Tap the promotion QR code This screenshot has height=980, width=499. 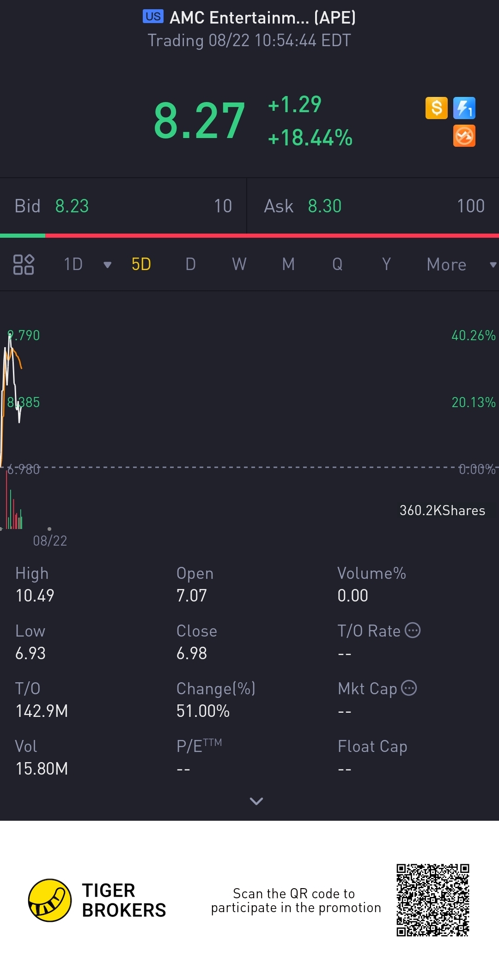coord(432,900)
